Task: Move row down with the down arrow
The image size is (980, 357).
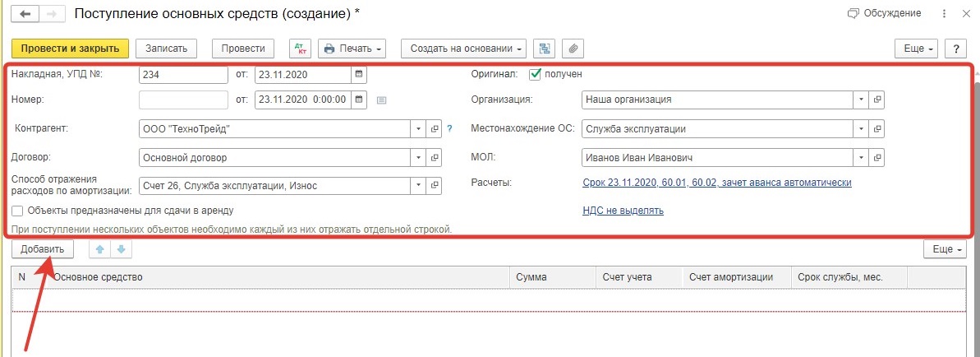Action: tap(122, 249)
